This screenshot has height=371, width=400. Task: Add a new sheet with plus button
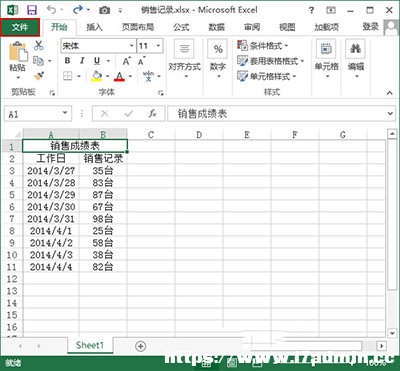(x=141, y=346)
